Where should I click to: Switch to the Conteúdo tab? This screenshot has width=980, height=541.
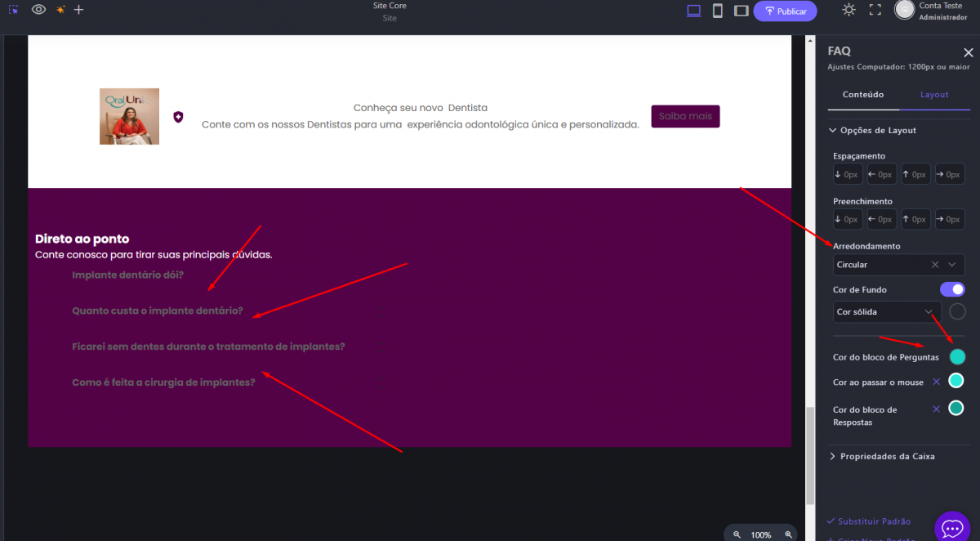click(x=863, y=95)
